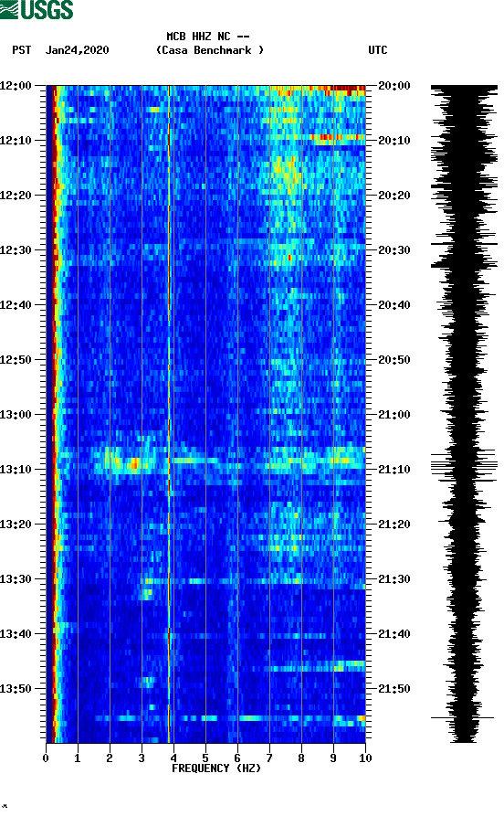504x816 pixels.
Task: Click the 'FREQUENCY (HZ)' axis title
Action: coord(216,768)
